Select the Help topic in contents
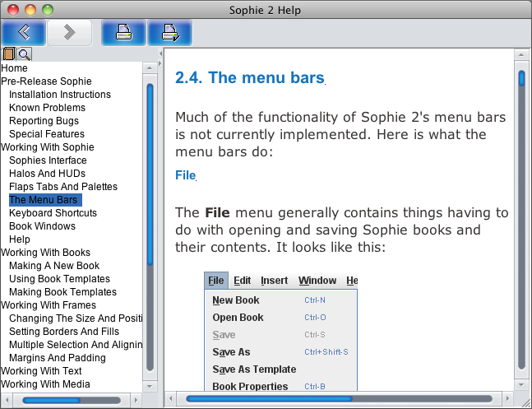The height and width of the screenshot is (409, 532). click(x=20, y=239)
